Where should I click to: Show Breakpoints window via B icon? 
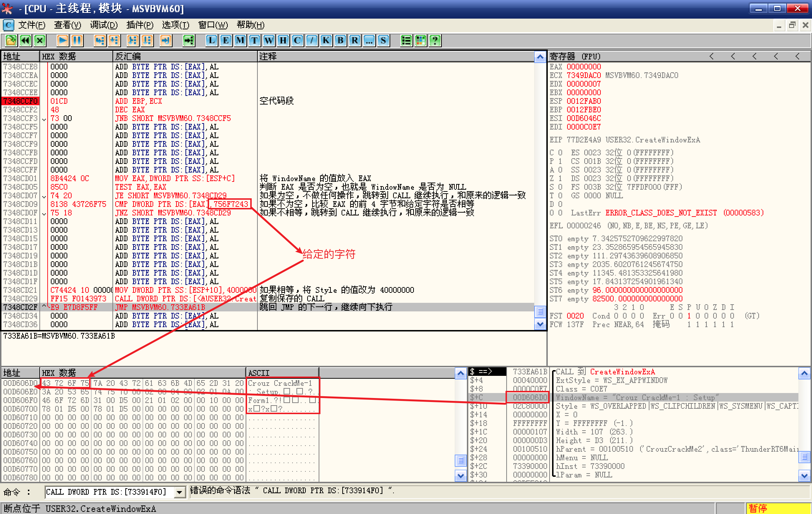340,40
